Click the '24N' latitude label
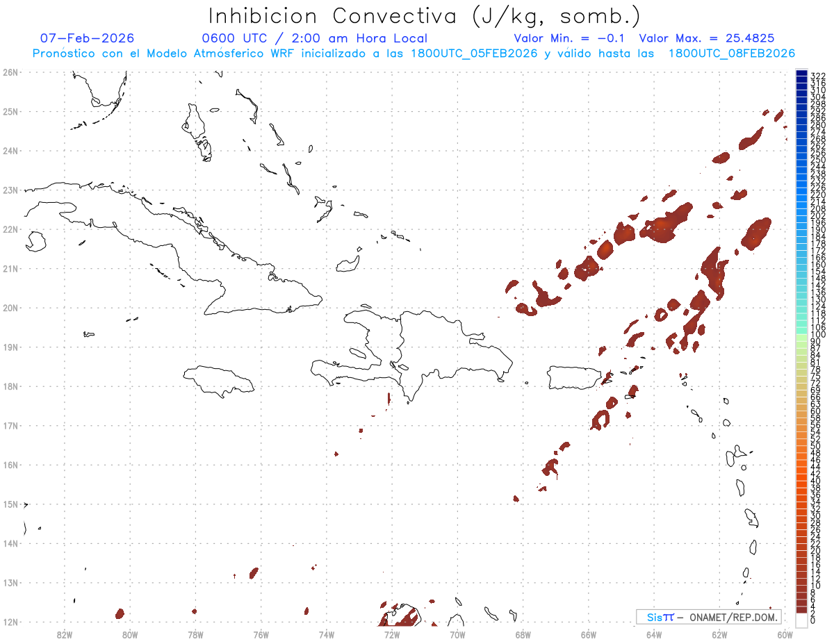 tap(10, 151)
